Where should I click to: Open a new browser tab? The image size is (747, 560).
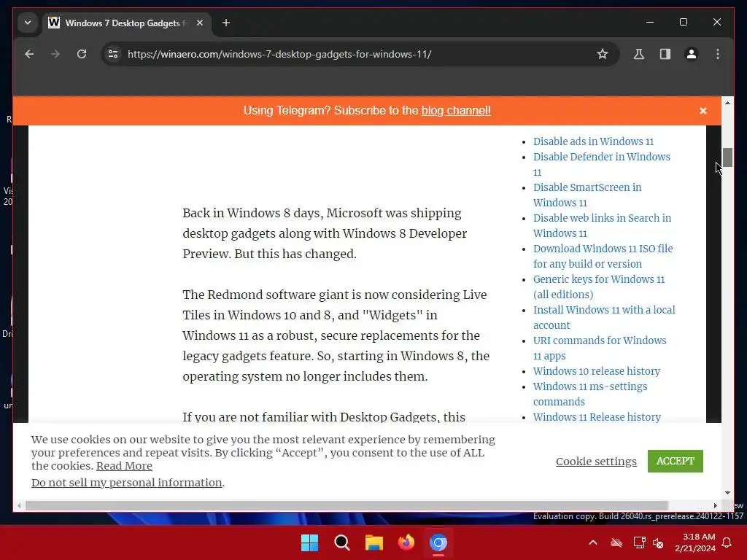pos(226,23)
